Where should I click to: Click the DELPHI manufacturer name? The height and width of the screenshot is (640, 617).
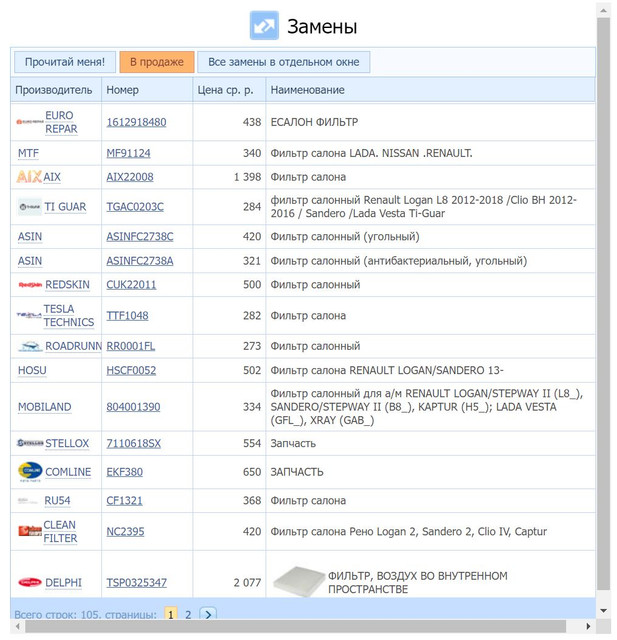63,583
